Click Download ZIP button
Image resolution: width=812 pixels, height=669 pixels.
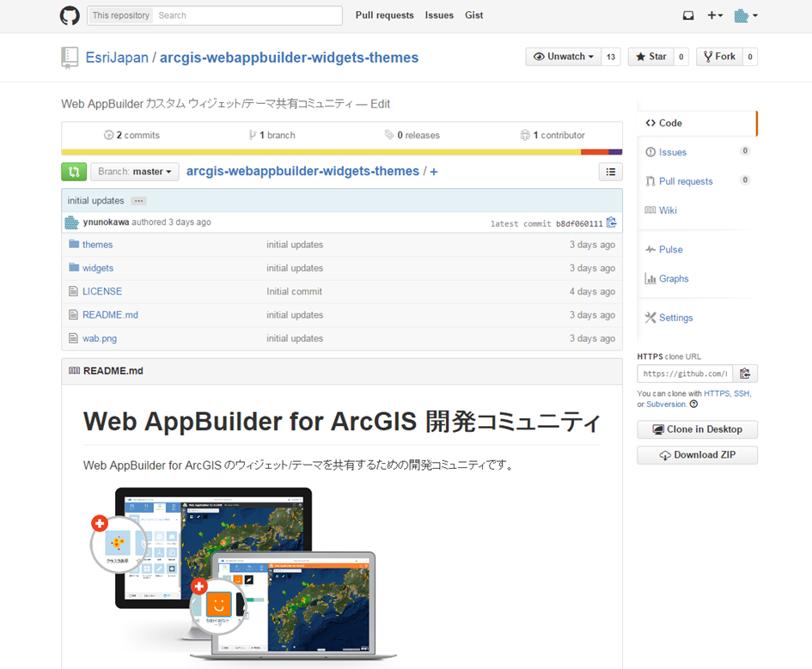(x=697, y=455)
